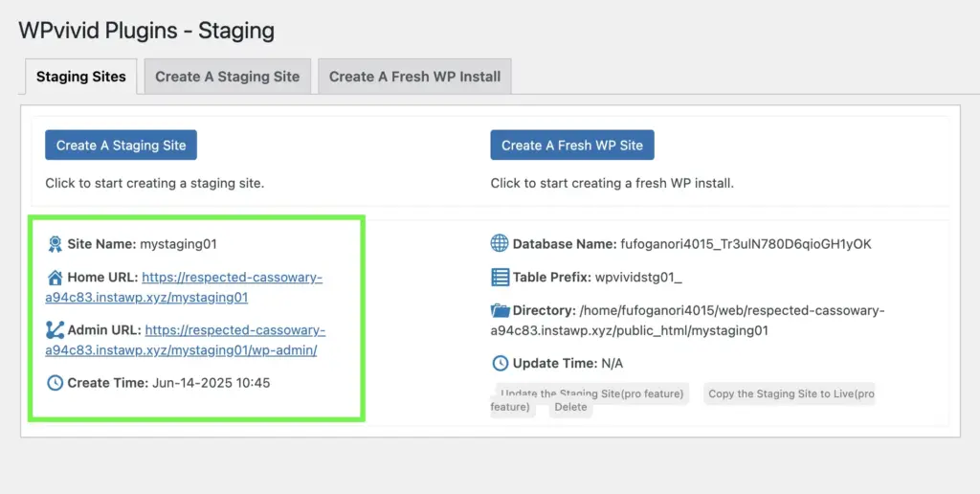This screenshot has width=980, height=494.
Task: Click the Update Time value N/A
Action: (612, 363)
